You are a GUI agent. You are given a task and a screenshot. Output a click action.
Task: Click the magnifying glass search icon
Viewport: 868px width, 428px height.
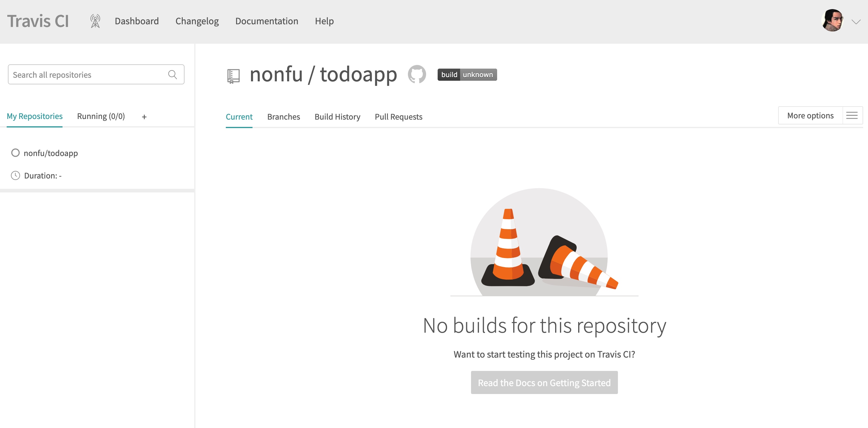click(x=172, y=74)
